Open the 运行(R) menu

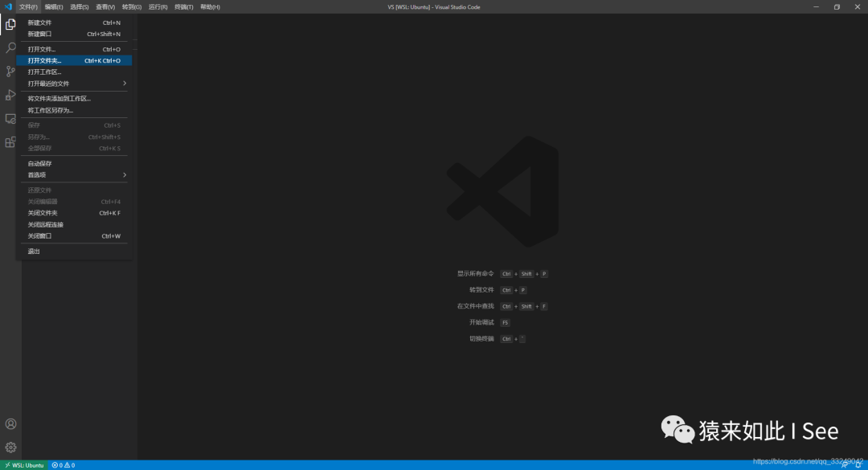(x=158, y=7)
